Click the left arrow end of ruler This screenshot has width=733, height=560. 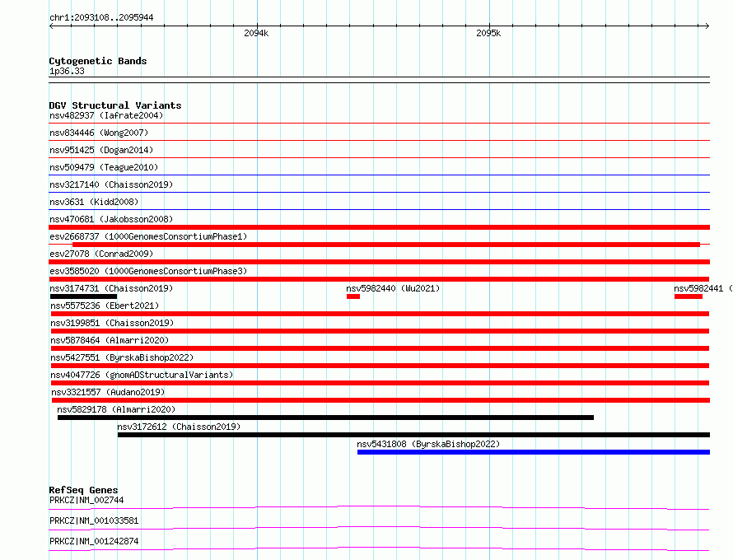coord(51,26)
